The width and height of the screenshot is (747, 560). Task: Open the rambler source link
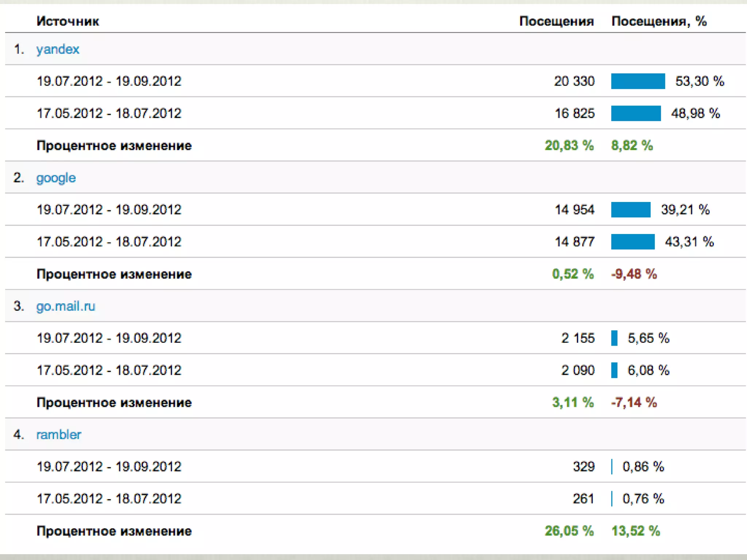click(59, 435)
